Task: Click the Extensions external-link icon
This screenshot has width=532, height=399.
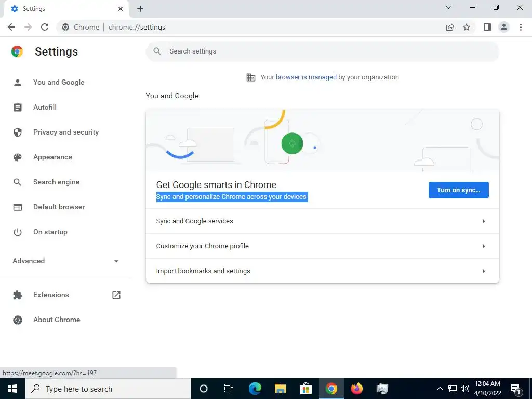Action: pos(116,295)
